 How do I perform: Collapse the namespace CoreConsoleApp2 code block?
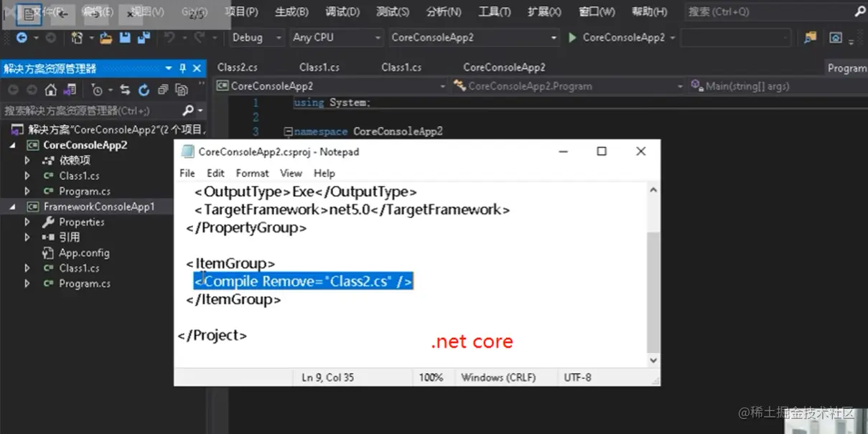click(x=289, y=131)
